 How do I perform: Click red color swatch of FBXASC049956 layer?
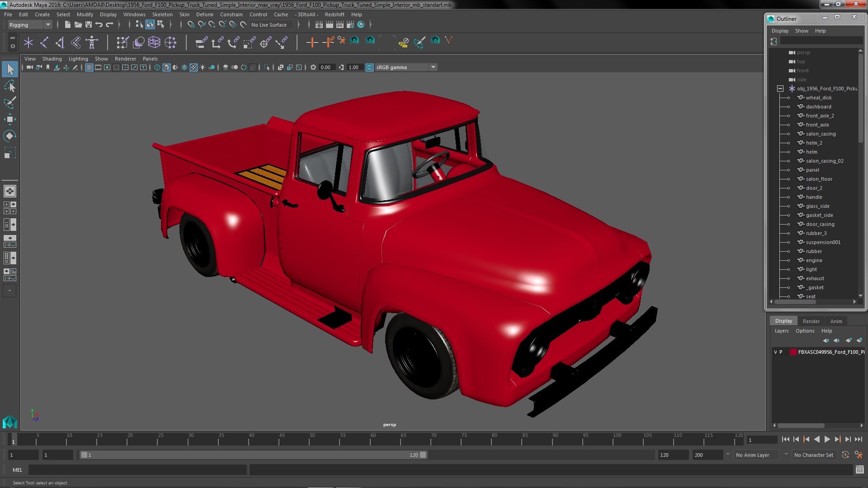coord(793,352)
